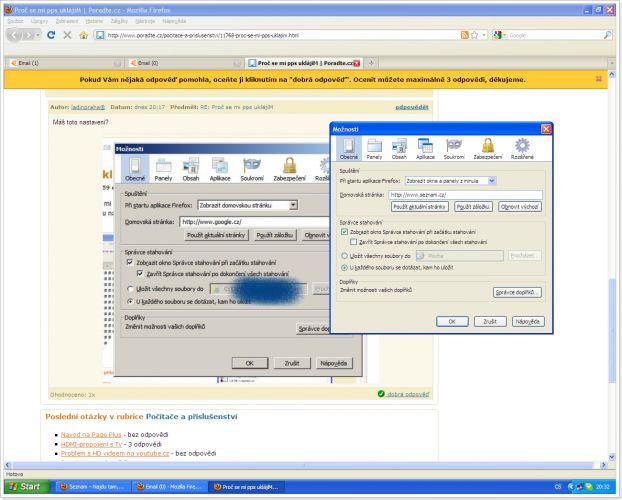Open the Obecné pane in the active Možnosti dialog
This screenshot has height=500, width=622.
[x=349, y=148]
